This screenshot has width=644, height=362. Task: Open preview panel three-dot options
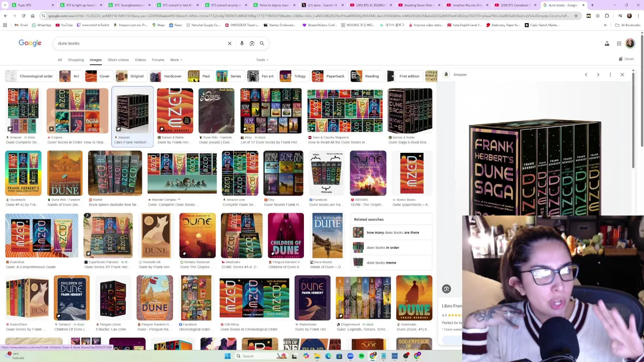point(610,75)
